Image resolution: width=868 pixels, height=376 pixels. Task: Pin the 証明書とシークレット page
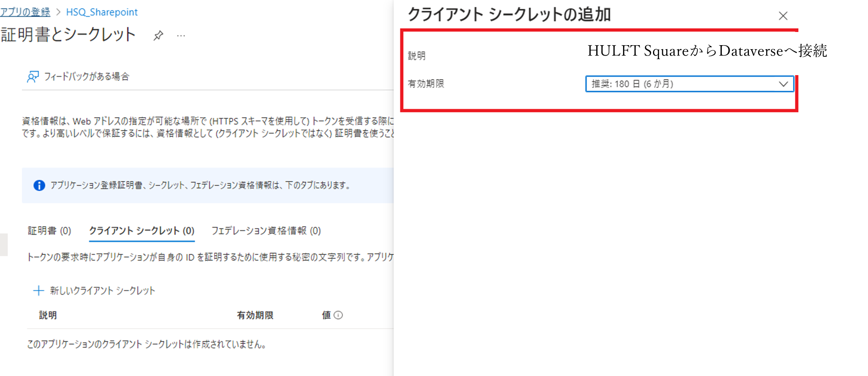click(159, 35)
